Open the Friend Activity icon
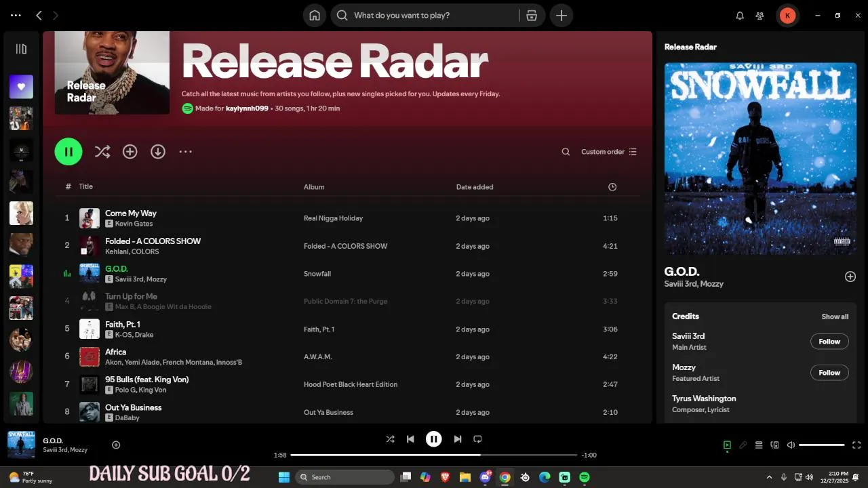868x488 pixels. [x=760, y=16]
